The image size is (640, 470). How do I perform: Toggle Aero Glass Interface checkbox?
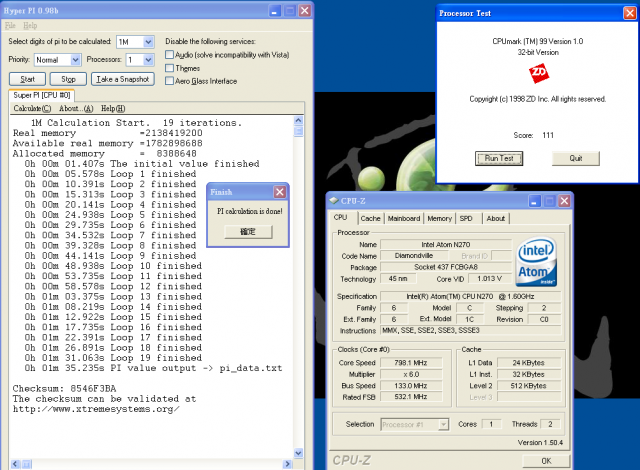pos(169,81)
